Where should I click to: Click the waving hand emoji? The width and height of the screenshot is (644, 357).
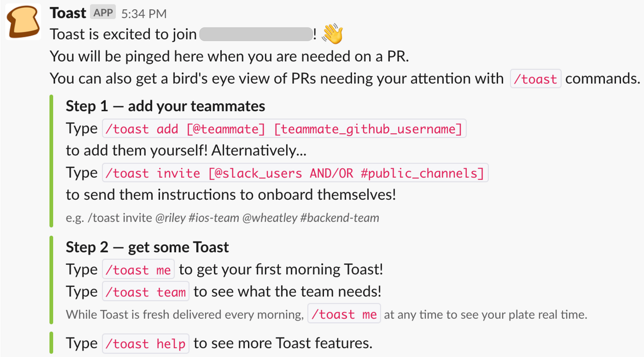click(332, 34)
